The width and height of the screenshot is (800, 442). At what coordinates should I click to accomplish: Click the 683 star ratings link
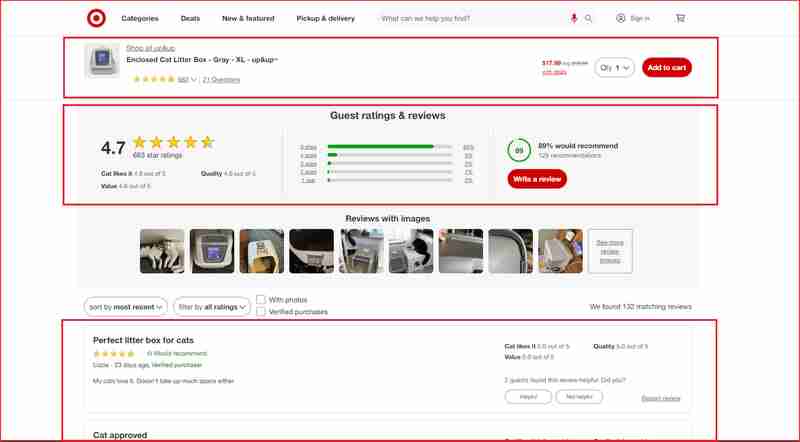(x=157, y=155)
